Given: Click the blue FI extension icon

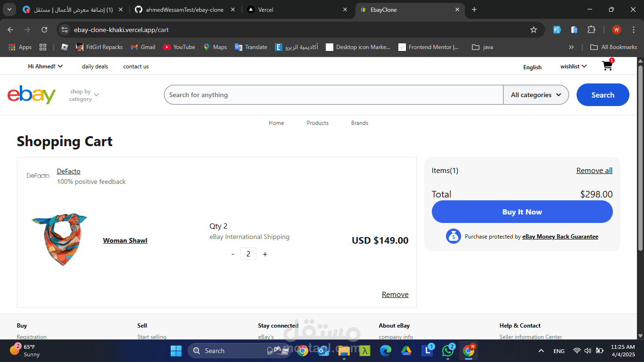Looking at the screenshot, I should click(x=557, y=30).
